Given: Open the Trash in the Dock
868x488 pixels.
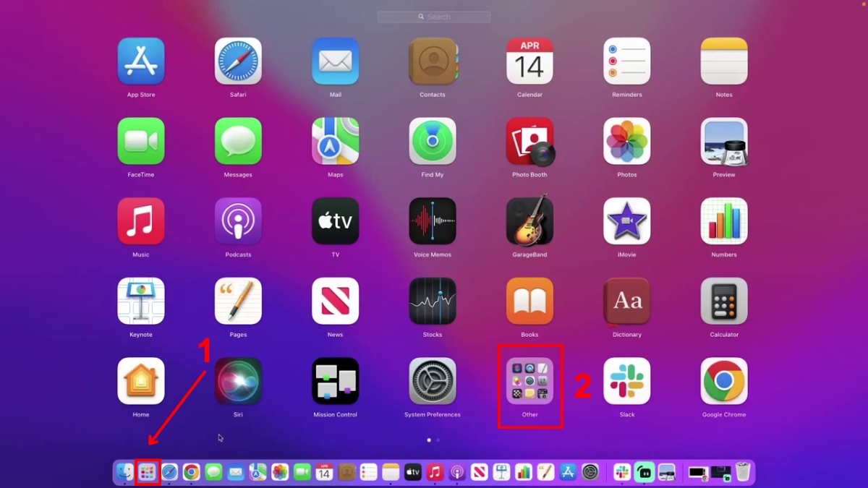Looking at the screenshot, I should coord(743,472).
